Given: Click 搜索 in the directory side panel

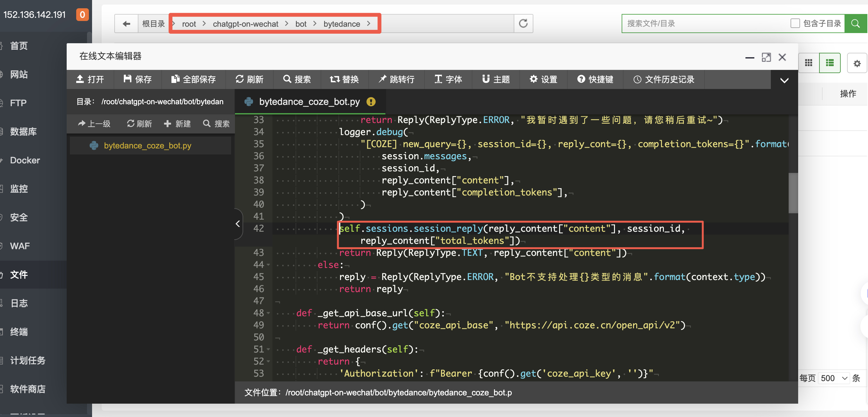Looking at the screenshot, I should 216,124.
